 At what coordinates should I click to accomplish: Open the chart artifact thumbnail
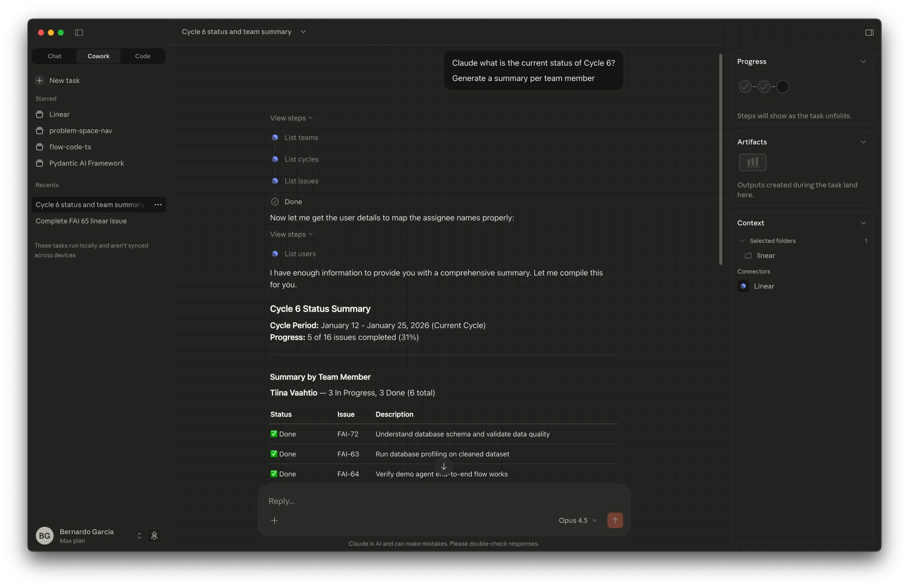click(x=752, y=162)
